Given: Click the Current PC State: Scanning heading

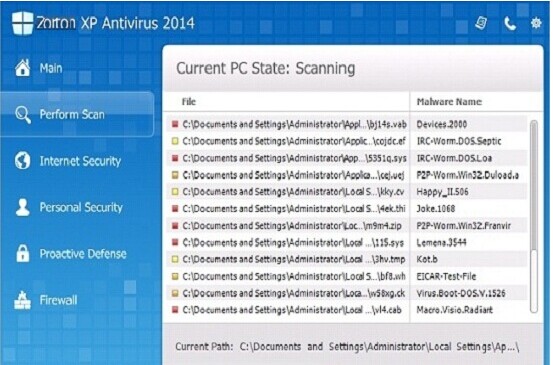Looking at the screenshot, I should point(266,68).
